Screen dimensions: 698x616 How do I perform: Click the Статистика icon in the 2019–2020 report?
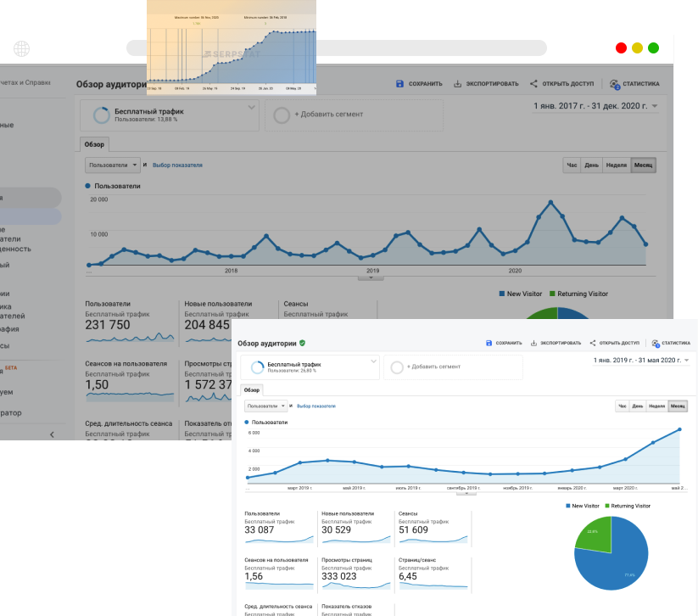coord(656,343)
